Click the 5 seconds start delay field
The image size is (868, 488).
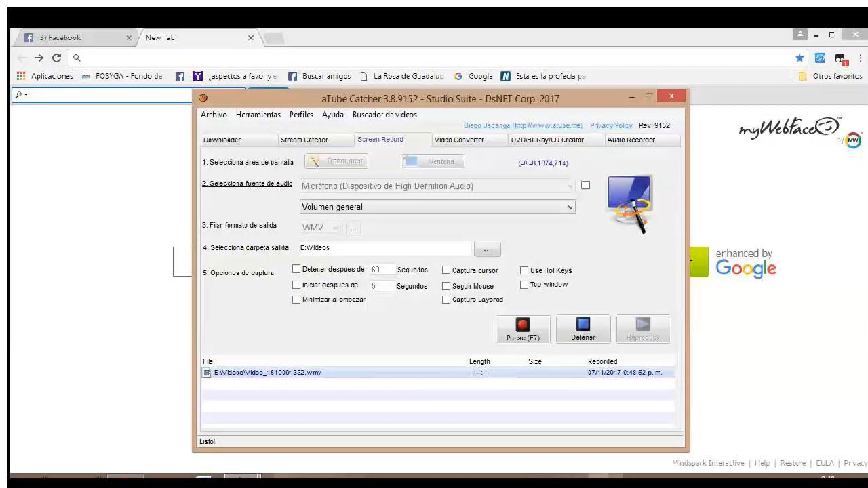coord(382,286)
